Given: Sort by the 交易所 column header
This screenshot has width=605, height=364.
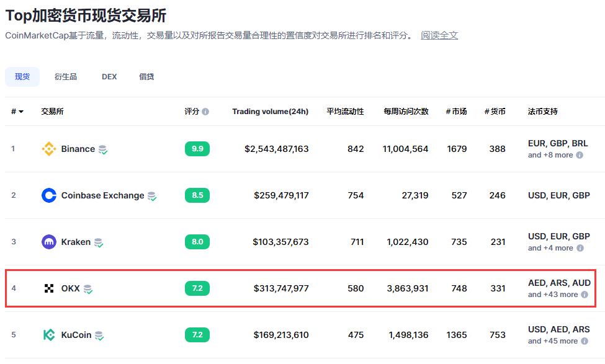Looking at the screenshot, I should pos(52,112).
